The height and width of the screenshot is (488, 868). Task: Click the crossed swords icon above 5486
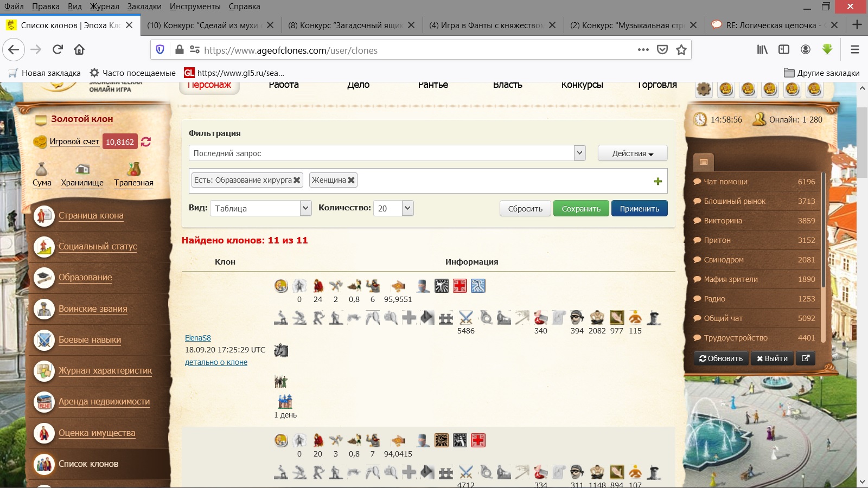click(x=466, y=317)
